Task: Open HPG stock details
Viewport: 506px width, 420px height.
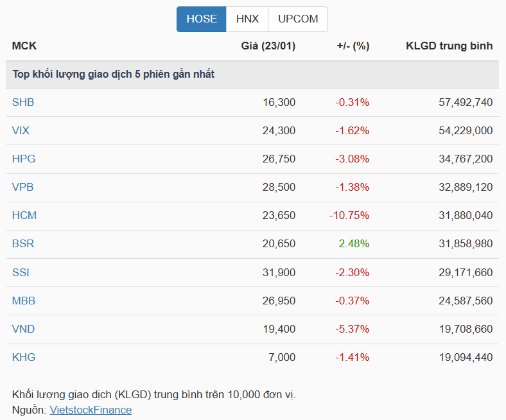Action: (23, 159)
